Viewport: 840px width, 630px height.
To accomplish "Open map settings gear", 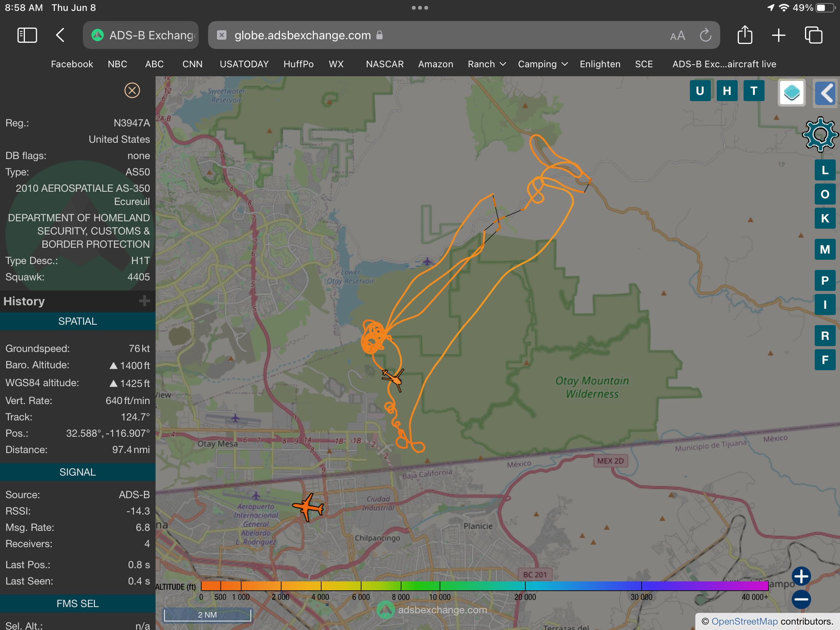I will pyautogui.click(x=820, y=135).
